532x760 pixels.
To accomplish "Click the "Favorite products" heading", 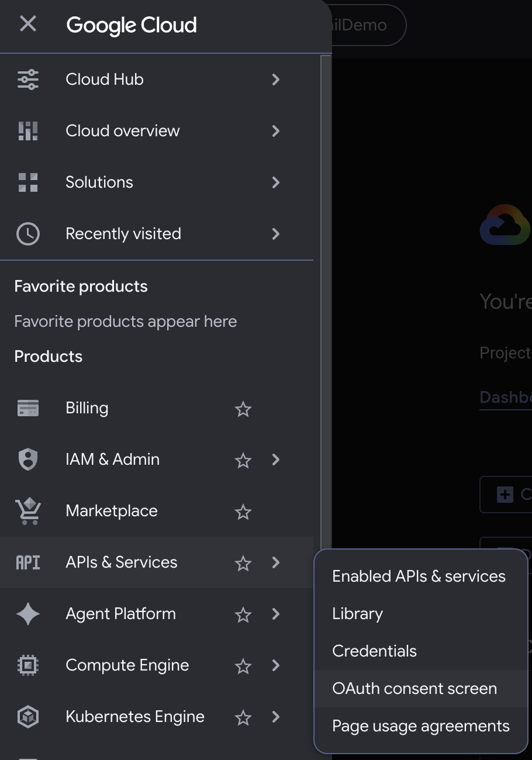I will (81, 286).
